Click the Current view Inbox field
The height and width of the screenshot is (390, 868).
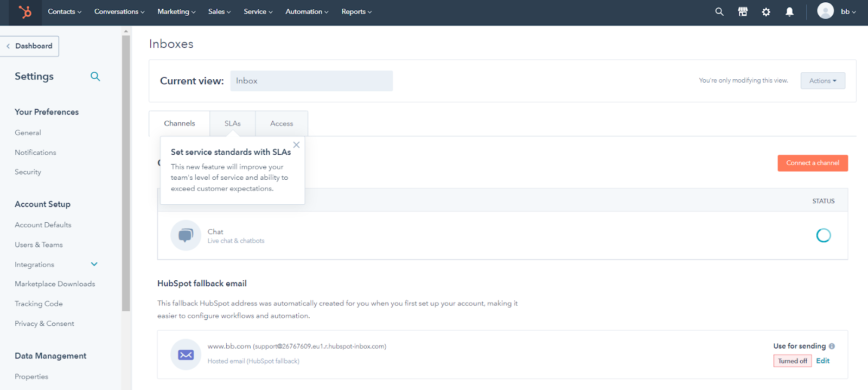click(311, 81)
